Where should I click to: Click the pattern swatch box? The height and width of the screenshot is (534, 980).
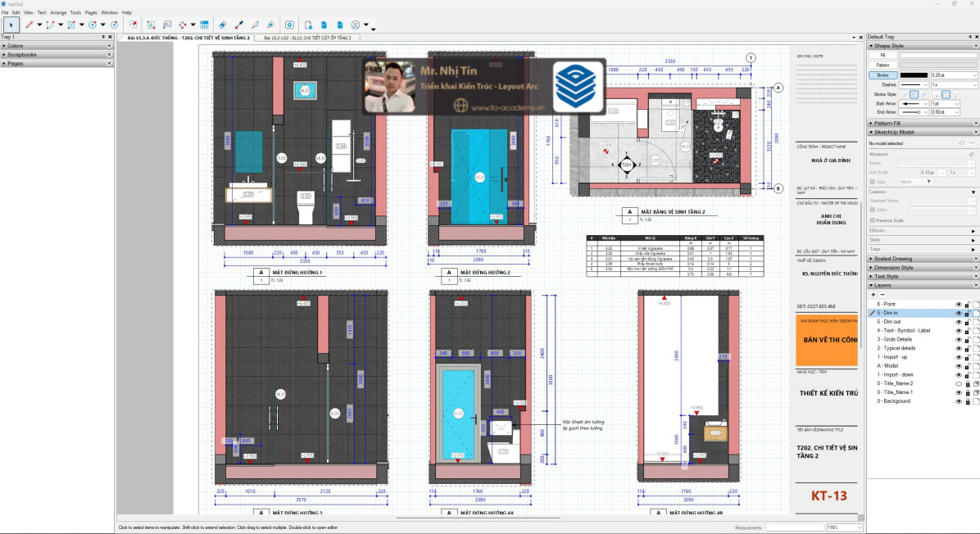(938, 65)
